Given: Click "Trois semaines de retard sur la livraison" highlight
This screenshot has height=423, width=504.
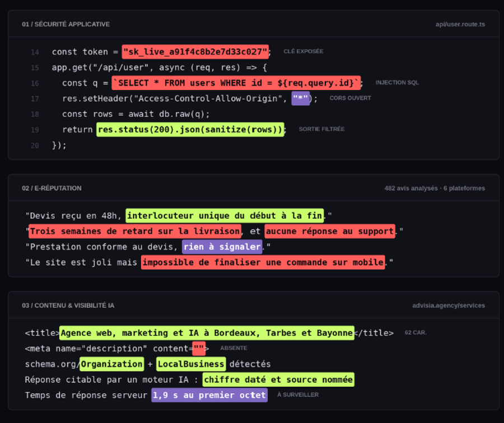Looking at the screenshot, I should pos(135,231).
